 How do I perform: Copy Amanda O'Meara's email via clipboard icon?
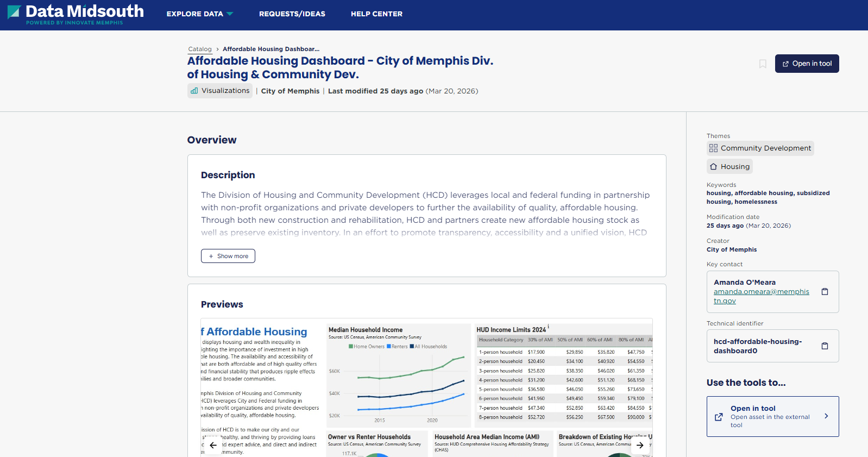(825, 292)
